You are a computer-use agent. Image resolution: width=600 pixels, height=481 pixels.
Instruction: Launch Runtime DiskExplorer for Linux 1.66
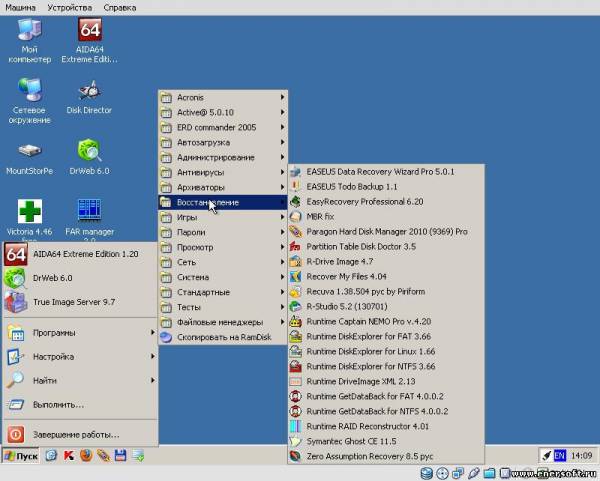click(386, 351)
